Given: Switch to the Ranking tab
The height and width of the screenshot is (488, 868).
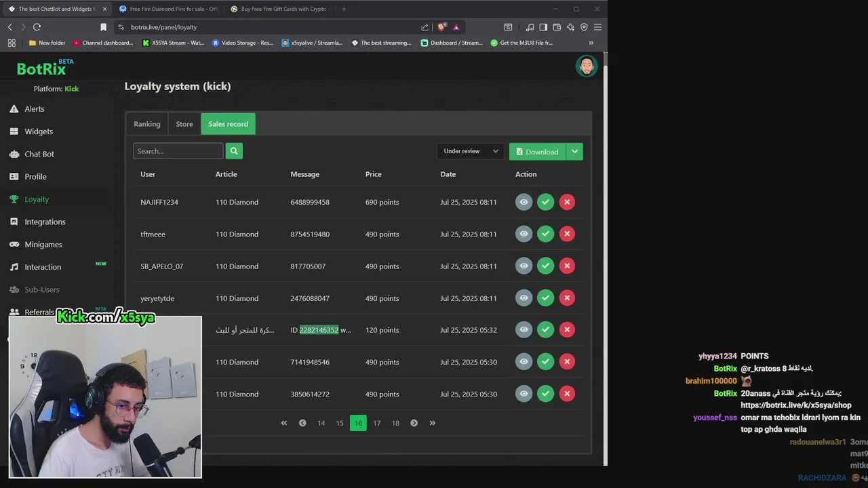Looking at the screenshot, I should coord(147,124).
